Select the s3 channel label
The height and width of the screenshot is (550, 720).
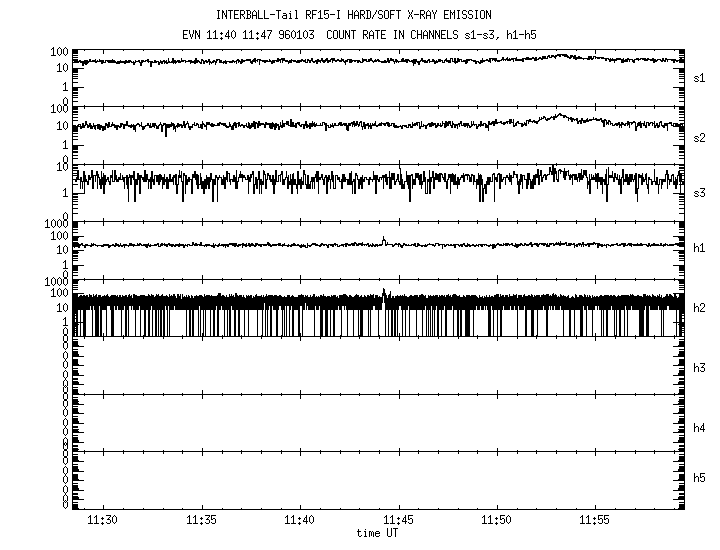coord(700,192)
